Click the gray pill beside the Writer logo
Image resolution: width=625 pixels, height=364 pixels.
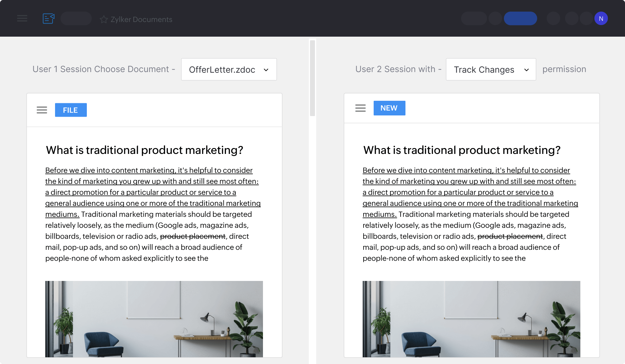click(76, 19)
